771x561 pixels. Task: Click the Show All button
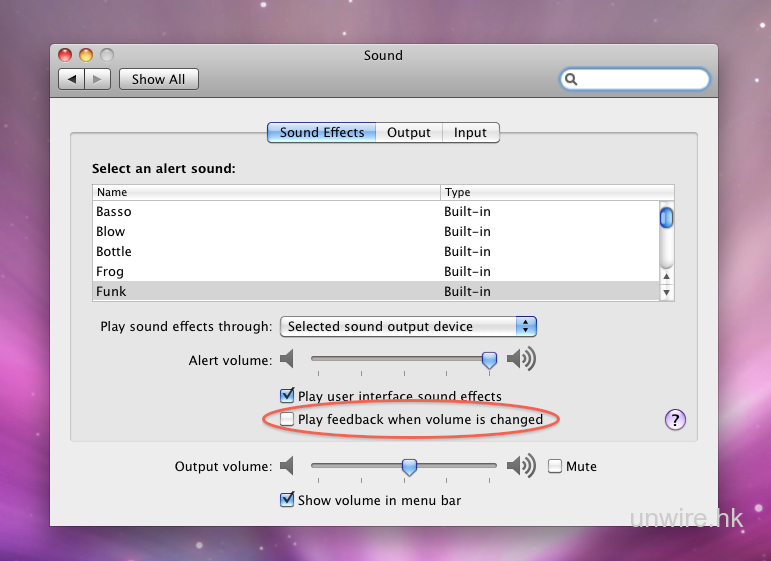pyautogui.click(x=158, y=79)
